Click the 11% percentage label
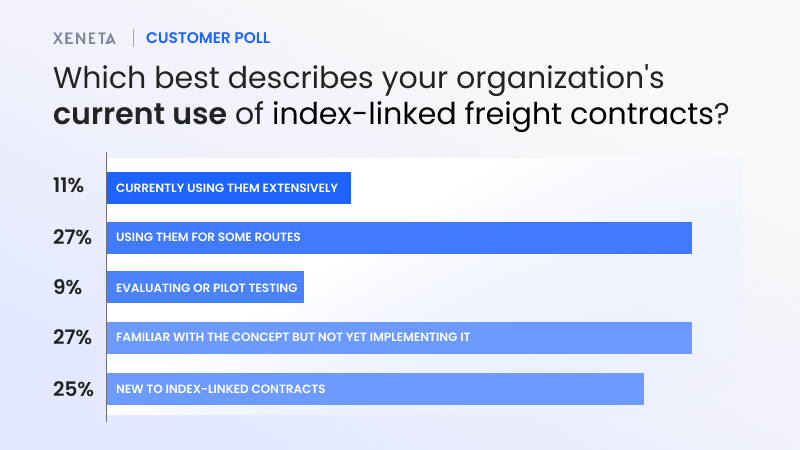Image resolution: width=800 pixels, height=450 pixels. click(x=70, y=188)
